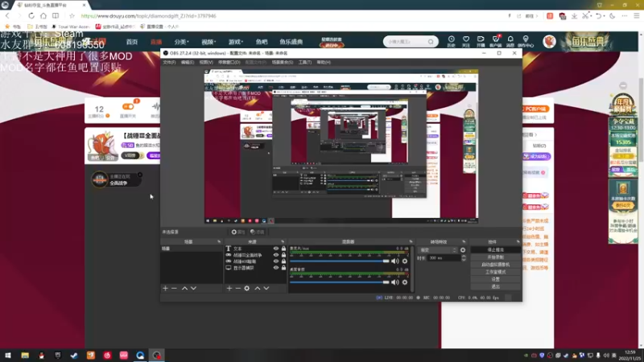Viewport: 644px width, 362px height.
Task: Open OBS 编辑(E) menu
Action: click(x=188, y=63)
